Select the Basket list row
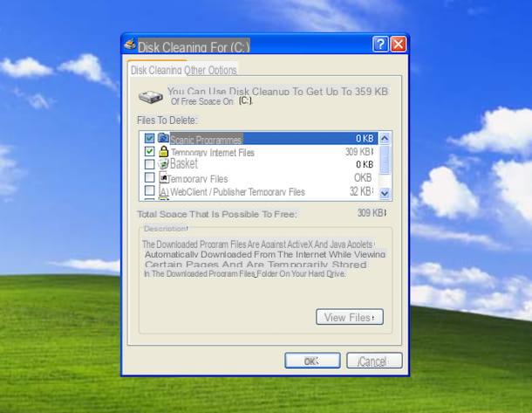This screenshot has width=532, height=413. [x=259, y=164]
